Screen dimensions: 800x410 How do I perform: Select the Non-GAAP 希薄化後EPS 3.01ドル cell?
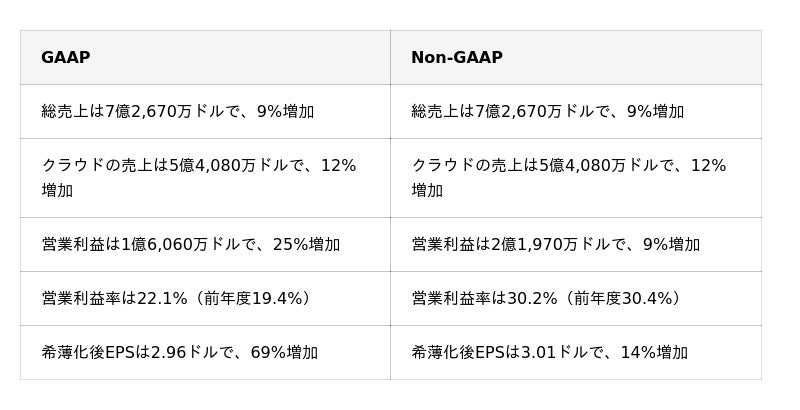[x=550, y=352]
